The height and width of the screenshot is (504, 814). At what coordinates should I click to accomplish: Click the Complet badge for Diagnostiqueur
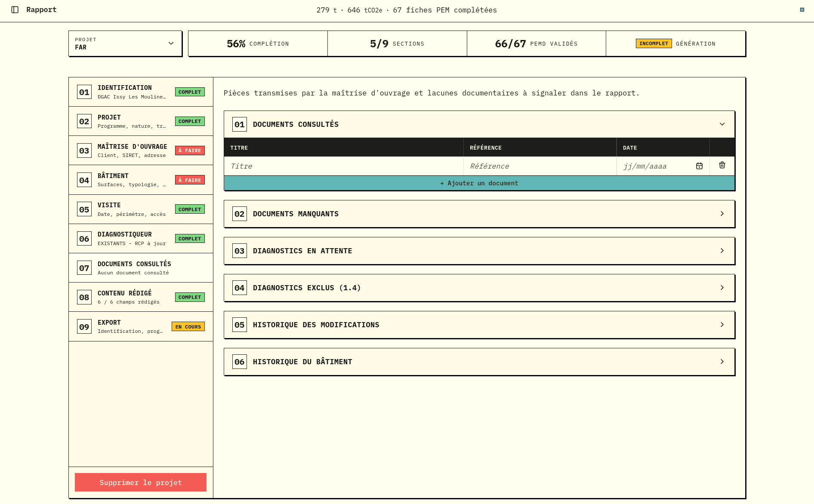[x=190, y=239]
